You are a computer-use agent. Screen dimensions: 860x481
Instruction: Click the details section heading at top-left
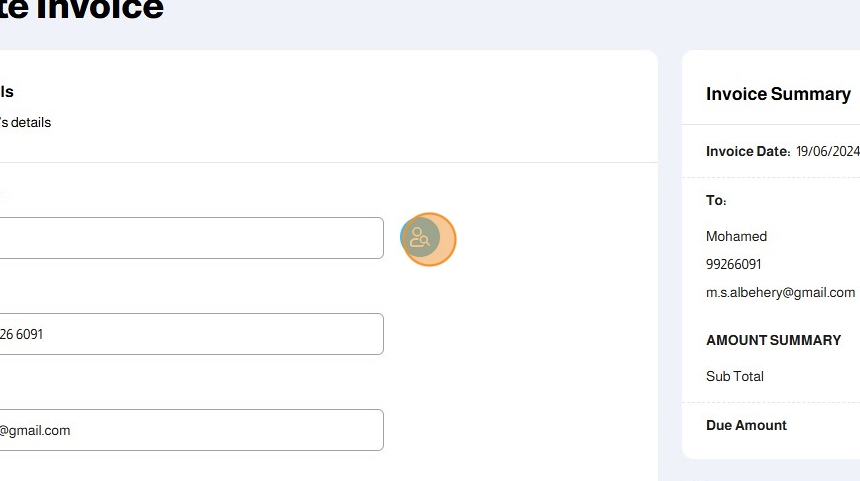click(x=6, y=92)
